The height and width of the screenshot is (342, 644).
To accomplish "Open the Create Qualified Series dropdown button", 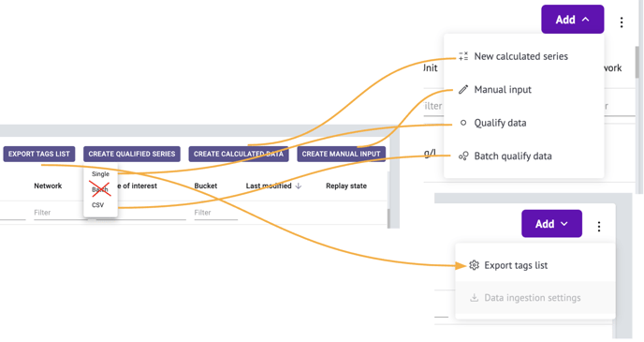I will pyautogui.click(x=132, y=154).
